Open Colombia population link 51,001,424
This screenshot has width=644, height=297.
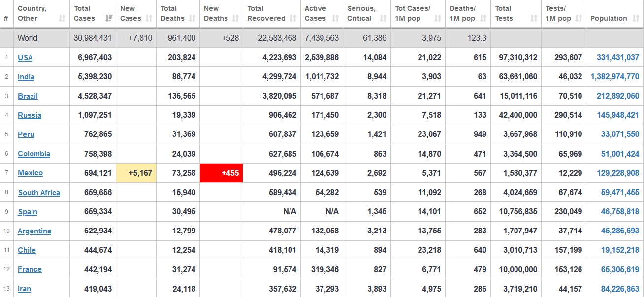point(620,154)
